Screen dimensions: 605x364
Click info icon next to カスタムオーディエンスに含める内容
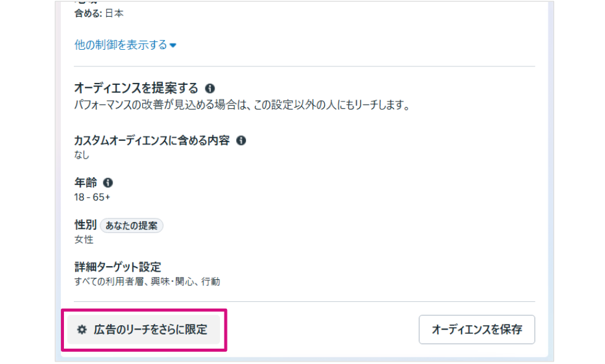tap(241, 140)
